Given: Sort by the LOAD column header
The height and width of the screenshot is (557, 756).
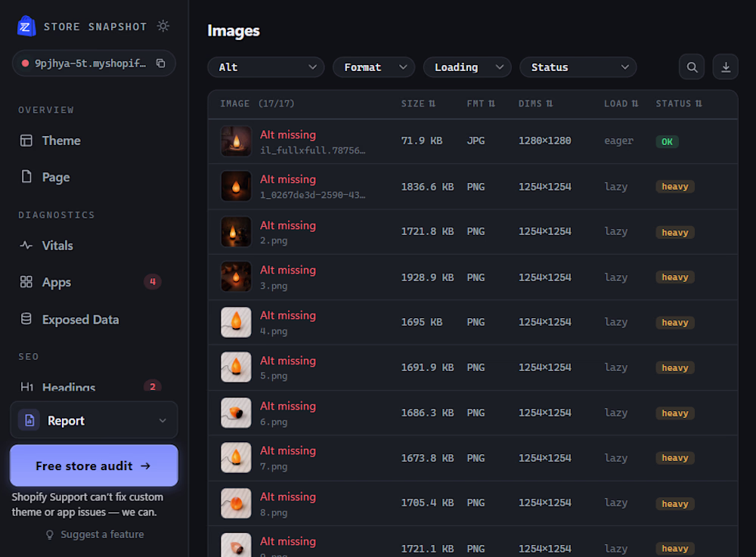Looking at the screenshot, I should click(x=621, y=104).
